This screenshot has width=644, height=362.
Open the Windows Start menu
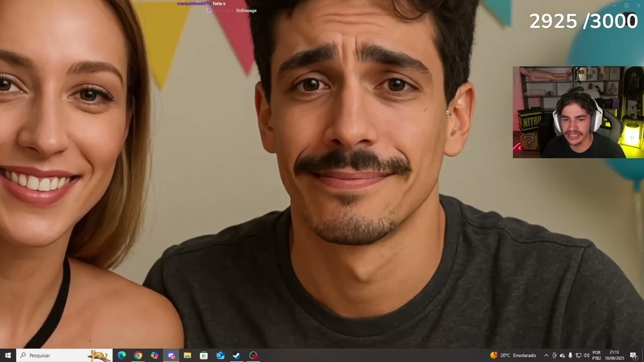(x=8, y=355)
